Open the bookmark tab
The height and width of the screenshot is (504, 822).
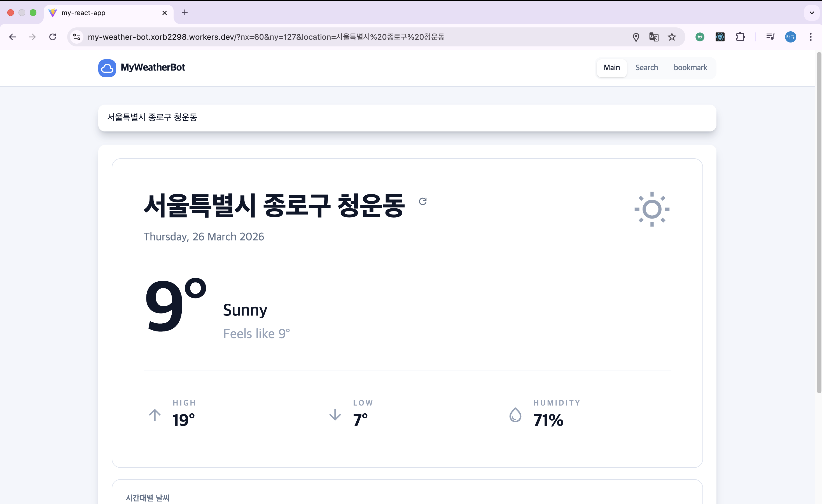pos(690,68)
